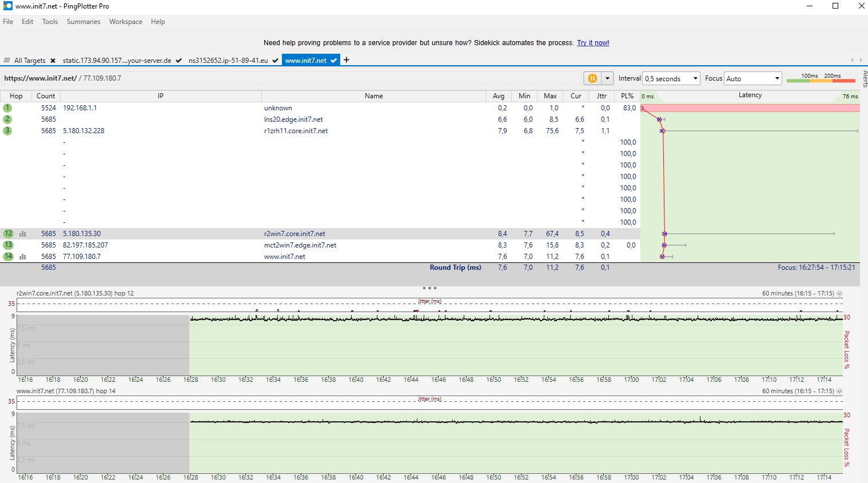Click the three-dot splitter handle above graphs
The width and height of the screenshot is (868, 483).
[429, 288]
